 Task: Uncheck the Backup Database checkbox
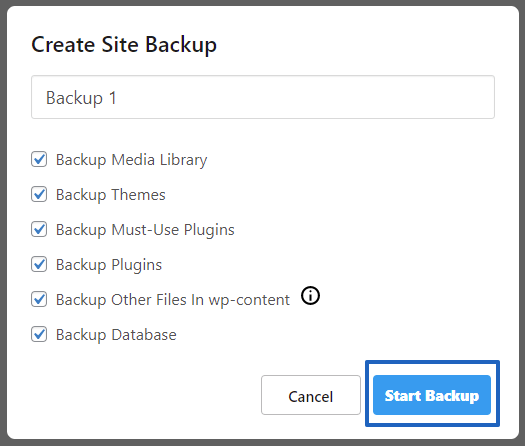tap(39, 334)
